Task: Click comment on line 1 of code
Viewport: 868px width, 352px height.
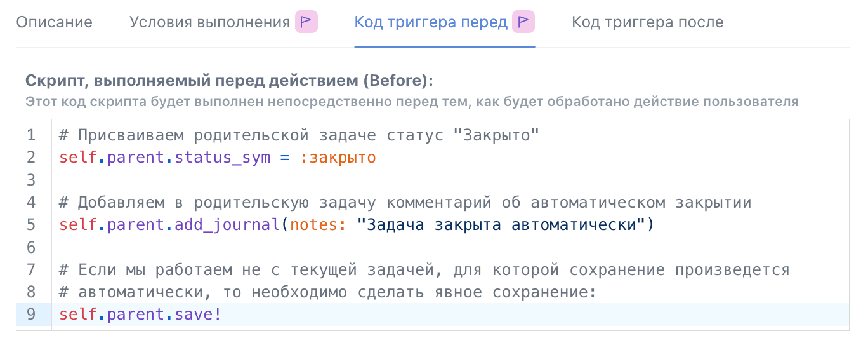Action: point(299,135)
